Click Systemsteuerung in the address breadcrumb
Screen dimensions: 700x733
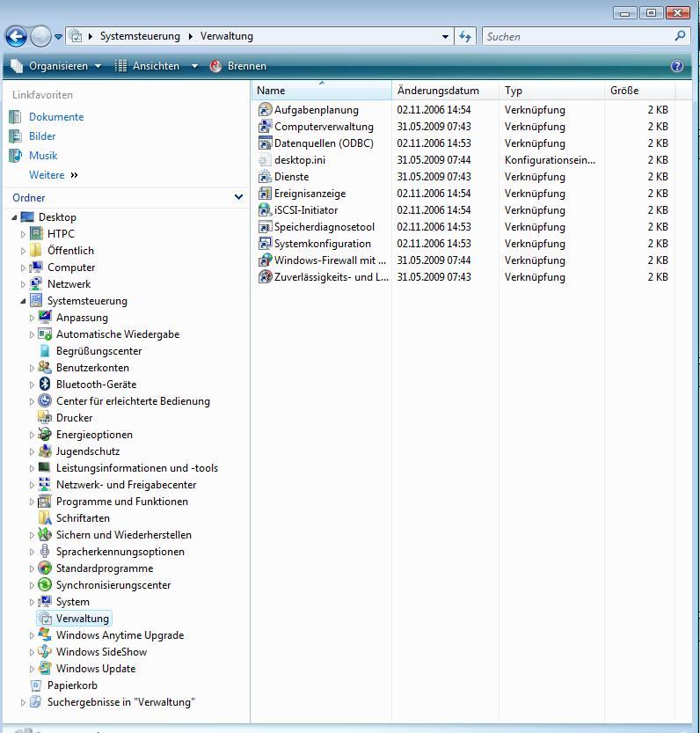pos(140,36)
